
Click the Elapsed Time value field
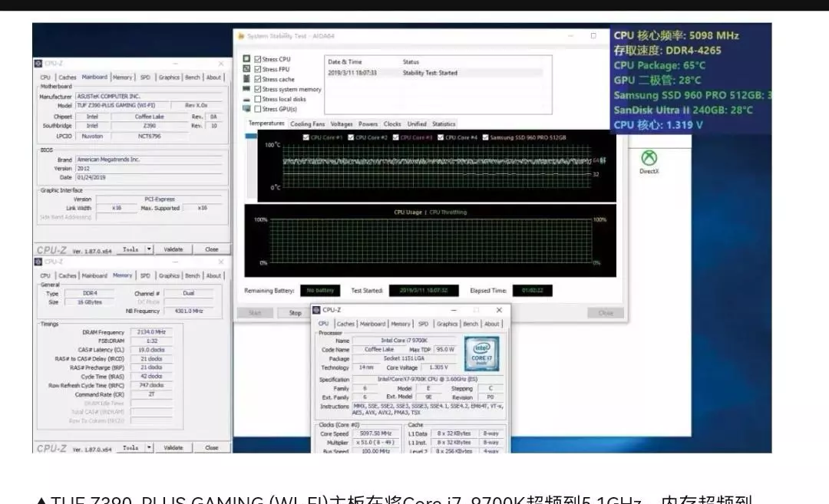pos(533,291)
